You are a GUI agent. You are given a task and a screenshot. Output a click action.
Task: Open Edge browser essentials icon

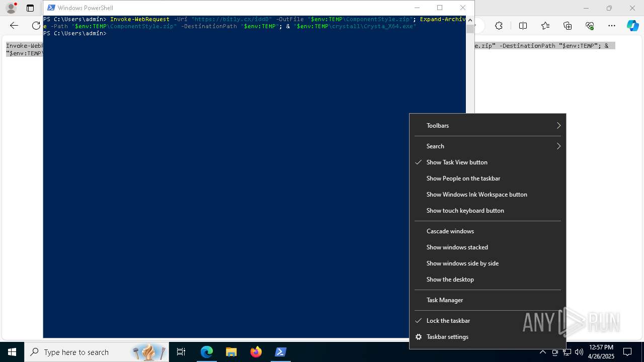pos(590,26)
